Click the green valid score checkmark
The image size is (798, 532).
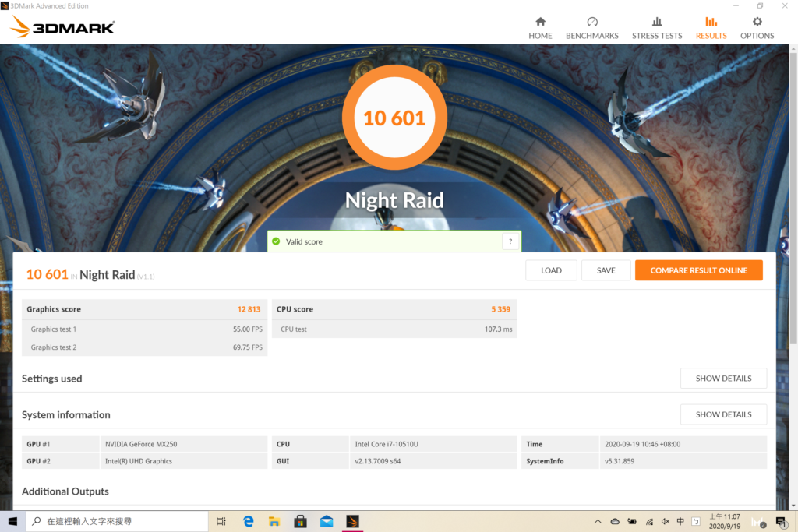point(276,241)
